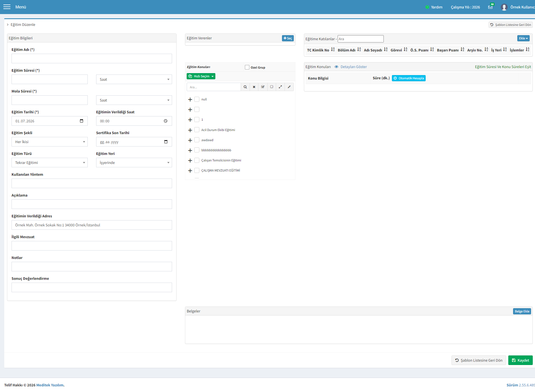Screen dimensions: 535x392
Task: Click the green Kaydet button
Action: pyautogui.click(x=520, y=360)
